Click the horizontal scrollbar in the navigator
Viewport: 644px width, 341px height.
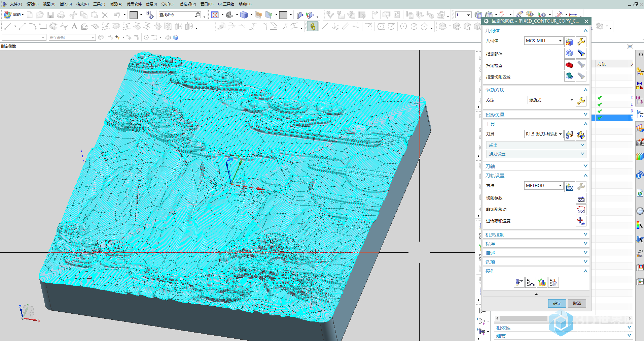[x=524, y=318]
